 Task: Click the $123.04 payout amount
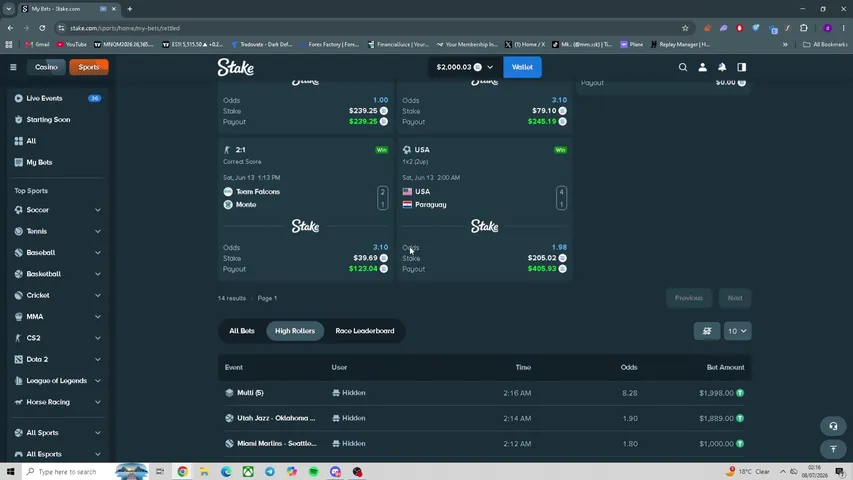363,269
